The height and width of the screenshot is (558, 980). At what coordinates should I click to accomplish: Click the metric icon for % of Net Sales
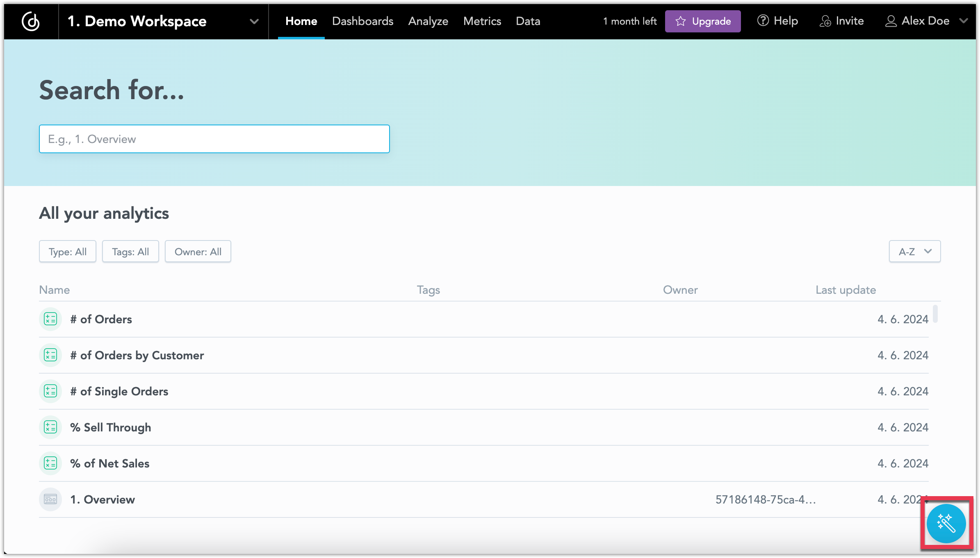[50, 463]
